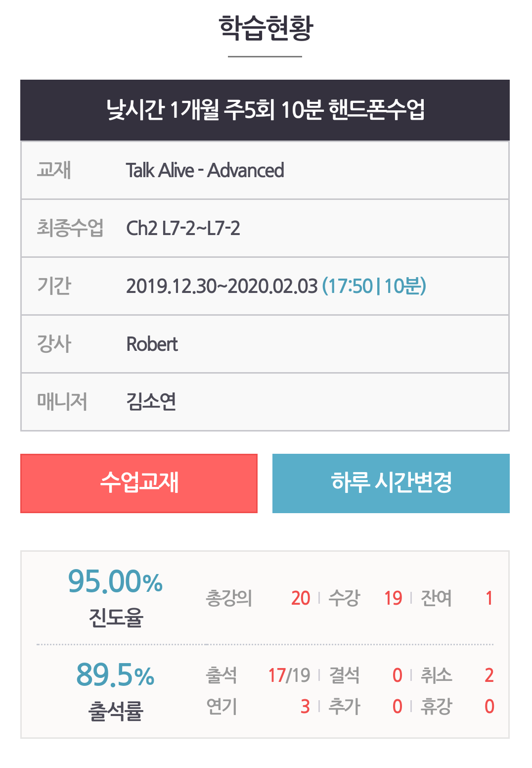This screenshot has width=532, height=768.
Task: Click the 95.00% progress rate figure
Action: [x=115, y=581]
